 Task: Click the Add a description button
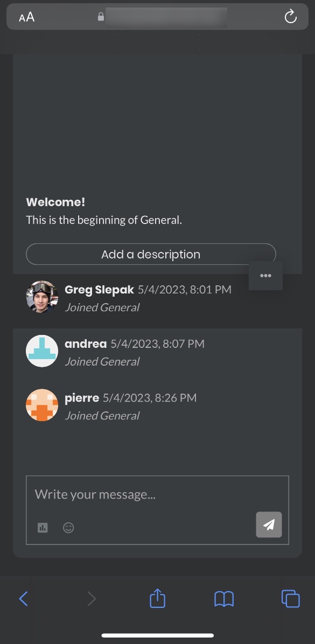(x=151, y=254)
